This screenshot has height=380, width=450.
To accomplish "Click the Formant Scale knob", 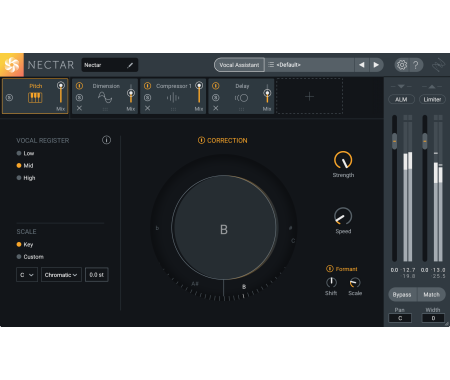I will [x=355, y=282].
